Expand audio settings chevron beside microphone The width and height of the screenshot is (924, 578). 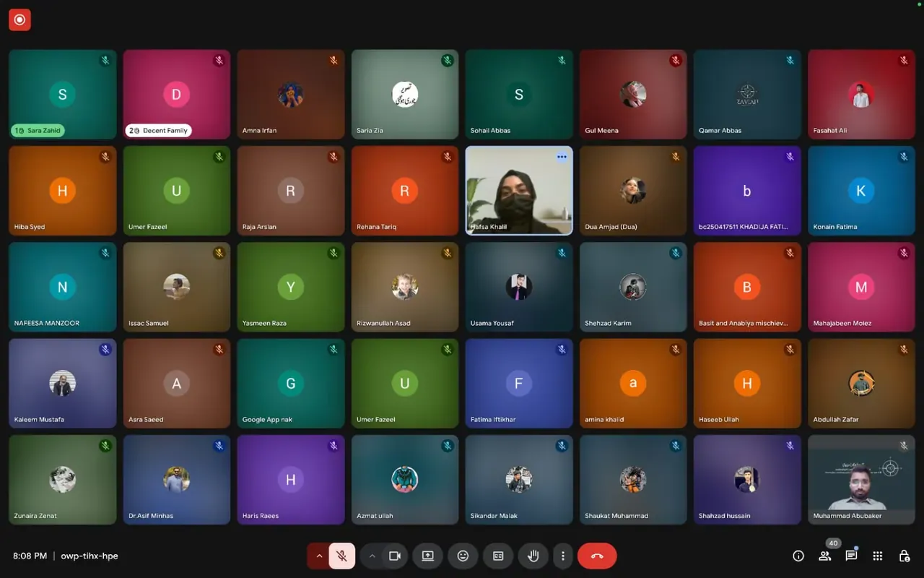[319, 556]
